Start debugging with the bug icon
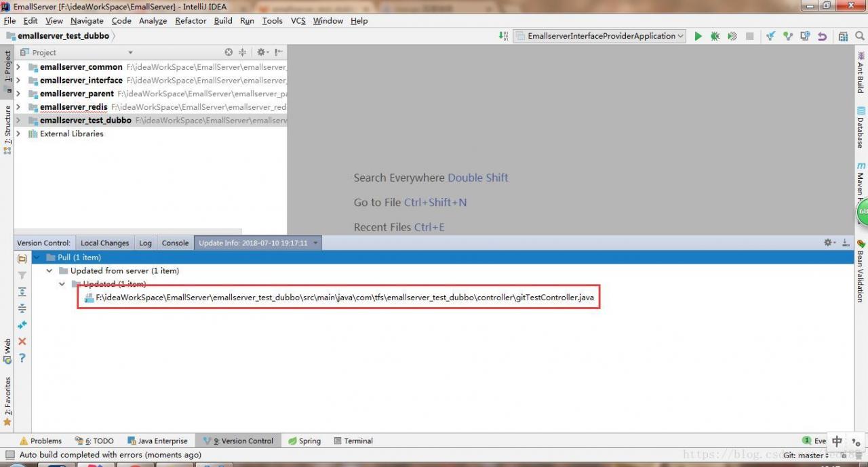Viewport: 868px width, 467px height. (x=715, y=36)
